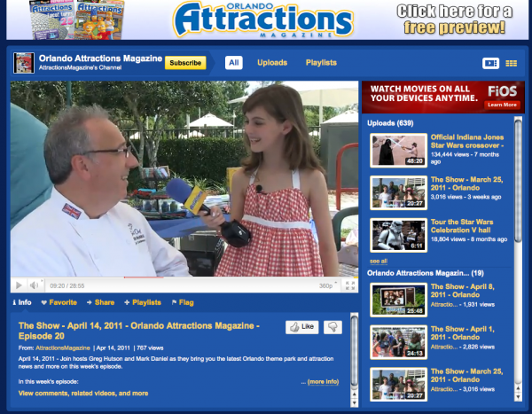Viewport: 532px width, 414px height.
Task: Add video to Favorite
Action: point(60,302)
